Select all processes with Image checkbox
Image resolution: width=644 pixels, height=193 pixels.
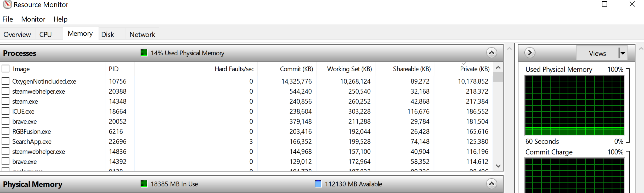click(5, 69)
